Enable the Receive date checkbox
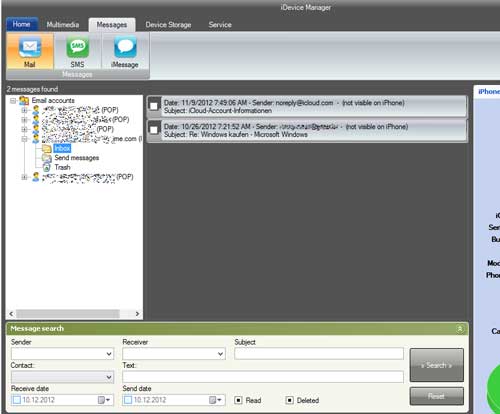This screenshot has width=500, height=414. click(16, 400)
